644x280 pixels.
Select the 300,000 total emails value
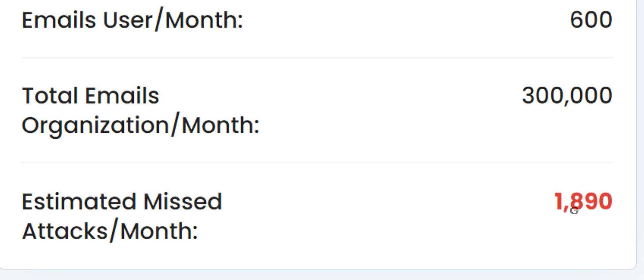(x=567, y=96)
